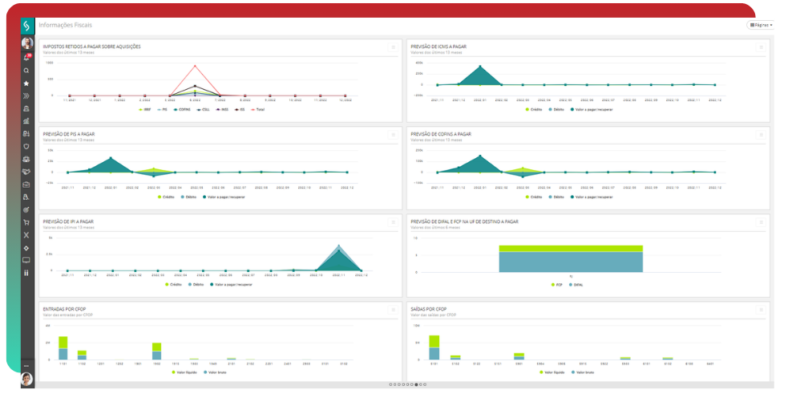Viewport: 800px width, 394px height.
Task: Click the shield icon in sidebar
Action: [27, 146]
